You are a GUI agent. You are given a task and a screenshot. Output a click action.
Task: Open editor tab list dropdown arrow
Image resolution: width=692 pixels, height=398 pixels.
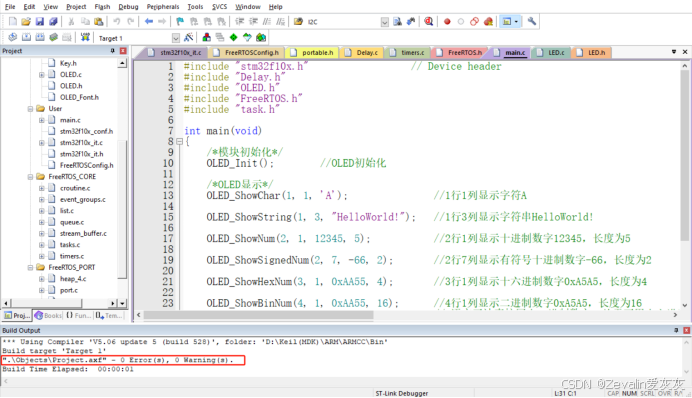[x=674, y=52]
